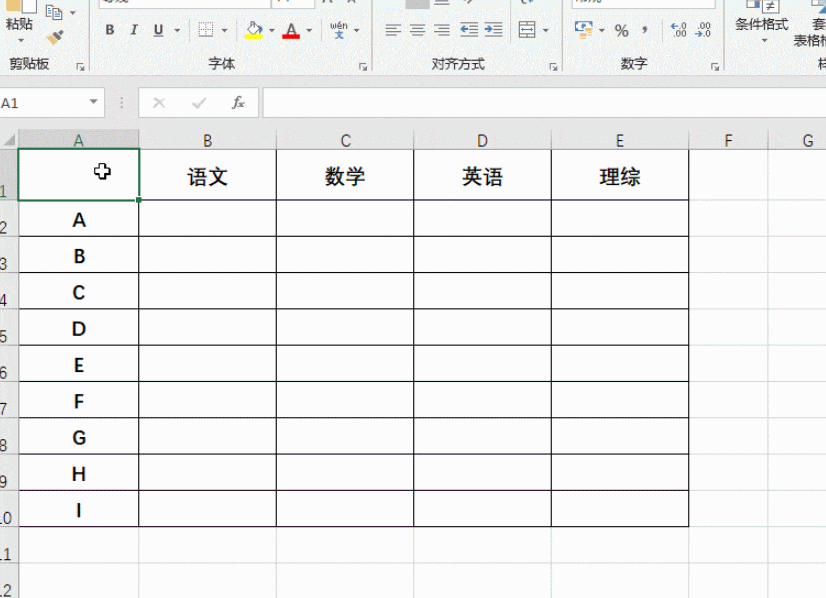
Task: Open the Font group dialog launcher
Action: (x=363, y=67)
